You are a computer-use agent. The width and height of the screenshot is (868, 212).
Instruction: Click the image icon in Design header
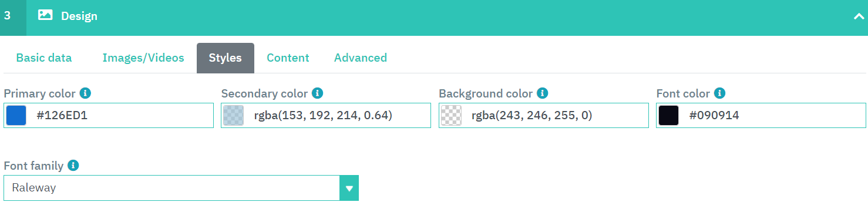click(45, 16)
